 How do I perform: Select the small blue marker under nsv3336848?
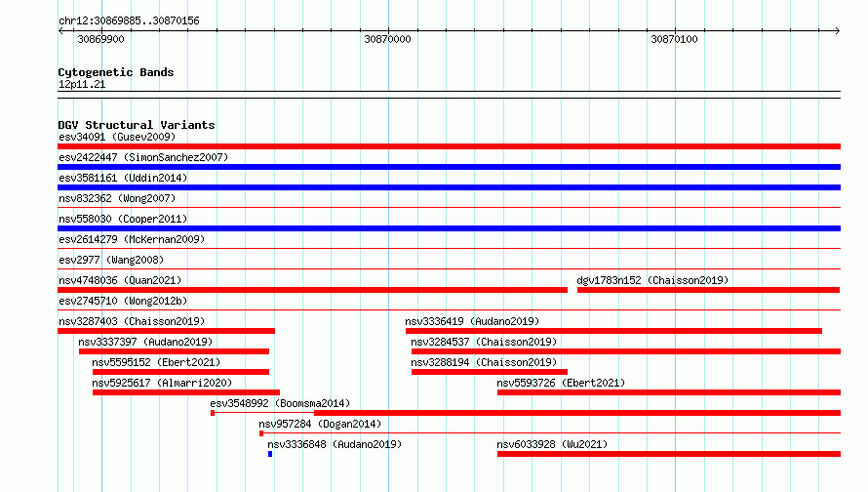pyautogui.click(x=270, y=454)
